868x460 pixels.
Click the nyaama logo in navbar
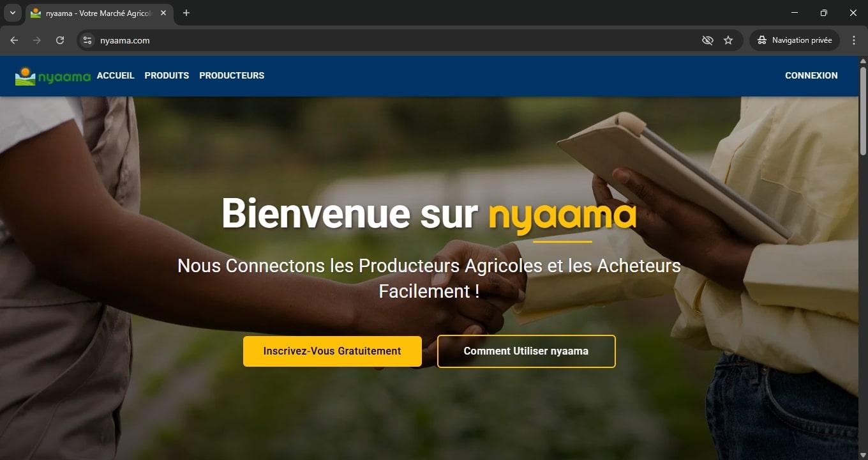click(x=53, y=76)
